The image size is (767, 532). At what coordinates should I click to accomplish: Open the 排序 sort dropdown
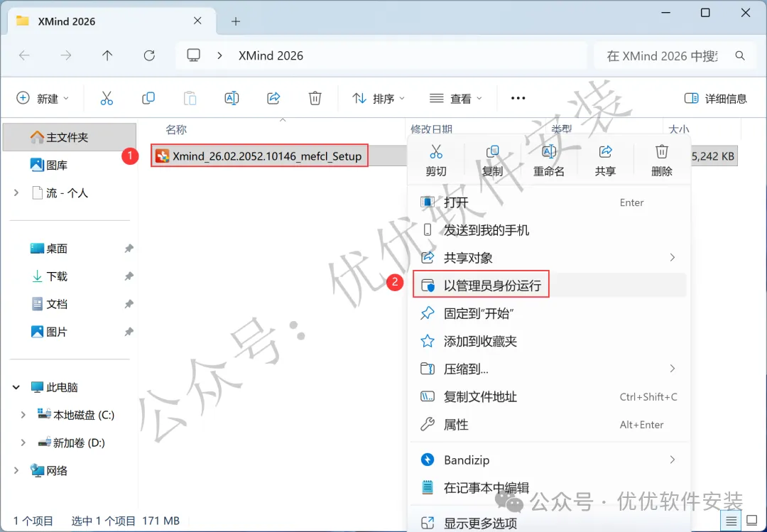point(379,98)
